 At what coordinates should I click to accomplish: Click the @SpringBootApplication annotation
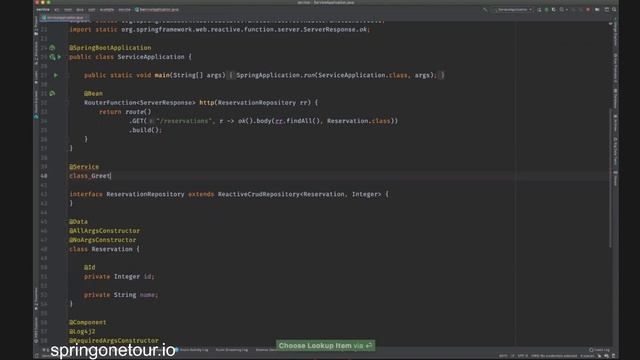tap(110, 48)
